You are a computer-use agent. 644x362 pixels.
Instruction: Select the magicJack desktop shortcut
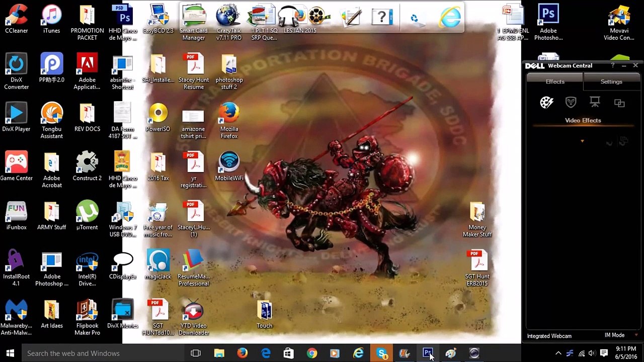[x=158, y=265]
